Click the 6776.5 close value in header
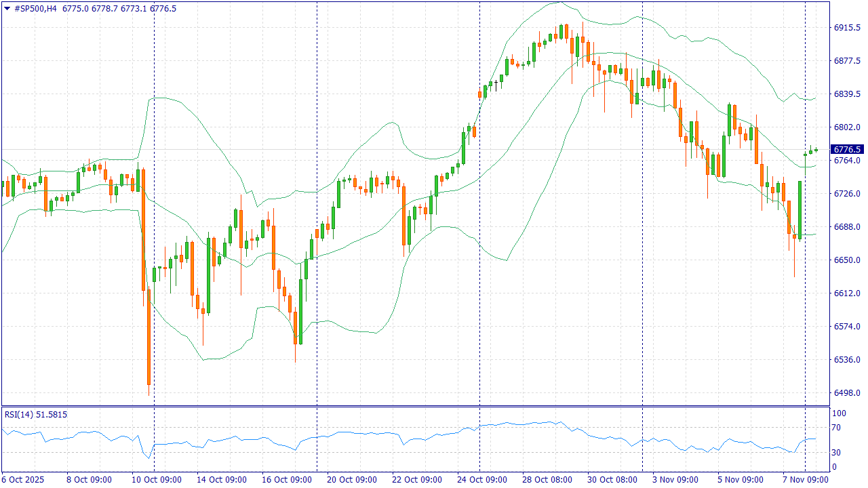The image size is (868, 488). point(163,9)
